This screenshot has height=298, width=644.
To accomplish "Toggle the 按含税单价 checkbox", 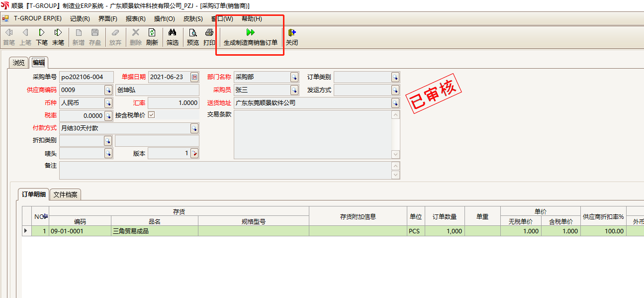I will click(152, 115).
